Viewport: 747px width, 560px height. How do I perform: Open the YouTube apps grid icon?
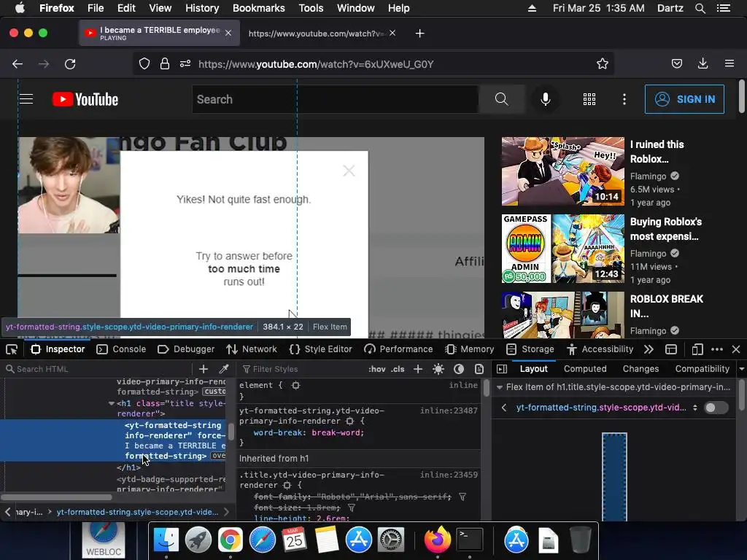pos(589,99)
